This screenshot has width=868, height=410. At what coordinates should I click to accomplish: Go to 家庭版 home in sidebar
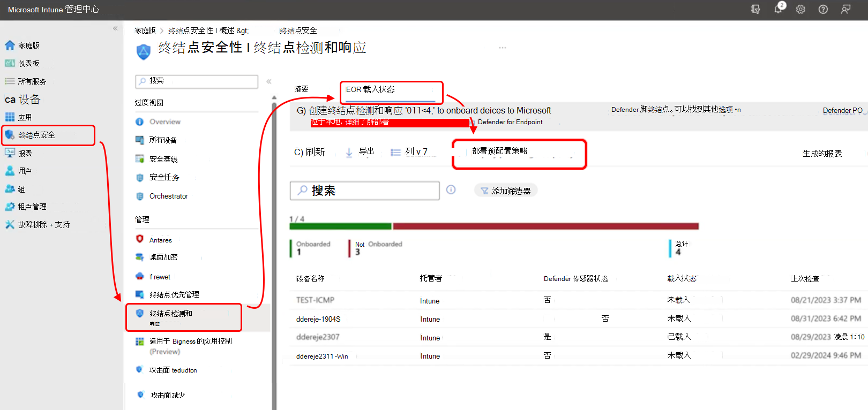tap(22, 45)
